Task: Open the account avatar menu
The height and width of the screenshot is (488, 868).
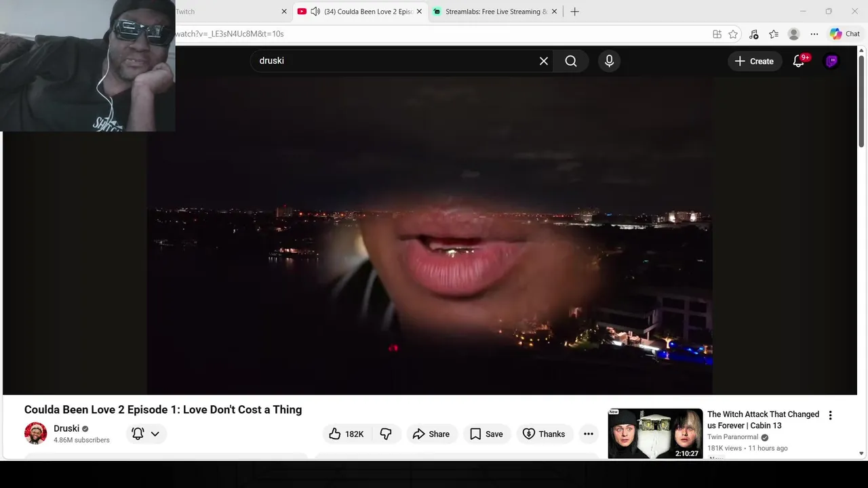Action: tap(832, 61)
